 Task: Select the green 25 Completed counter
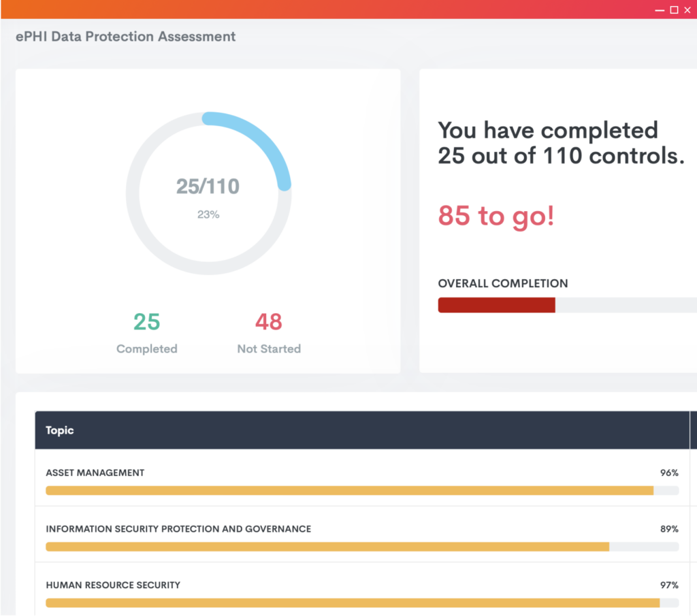[146, 322]
